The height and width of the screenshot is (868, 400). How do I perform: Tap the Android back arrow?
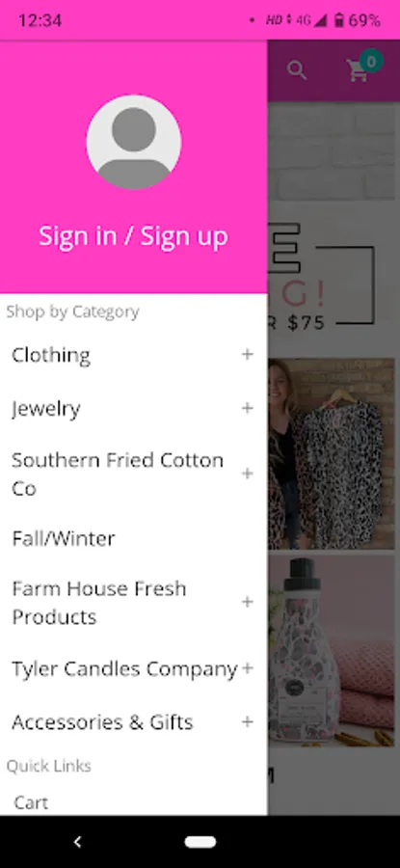click(77, 842)
